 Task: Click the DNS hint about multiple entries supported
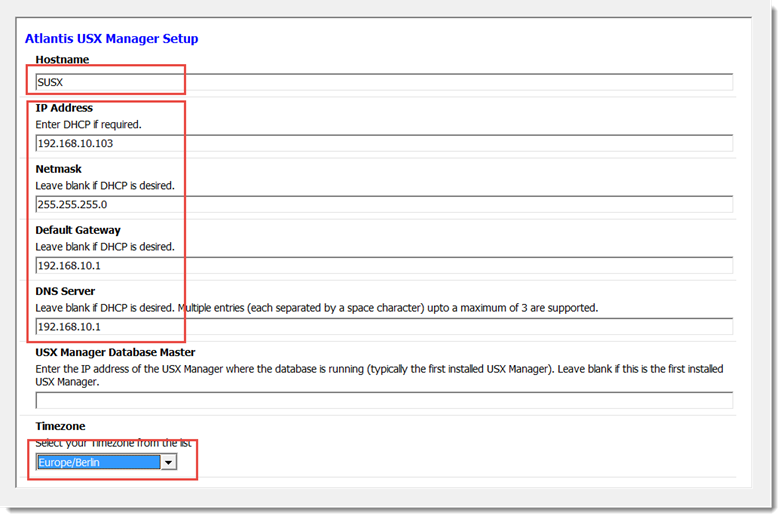317,308
